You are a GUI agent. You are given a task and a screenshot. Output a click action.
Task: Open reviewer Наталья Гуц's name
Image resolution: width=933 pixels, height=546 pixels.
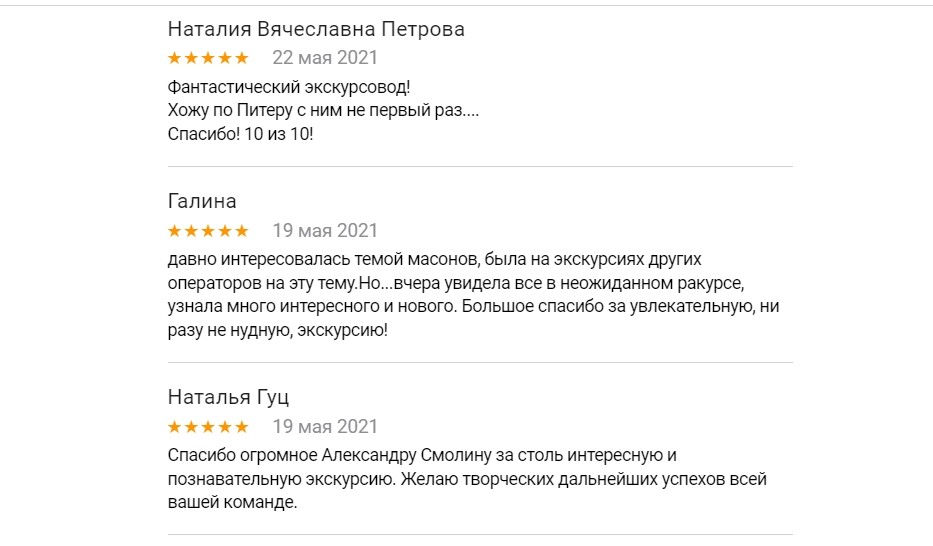(228, 398)
